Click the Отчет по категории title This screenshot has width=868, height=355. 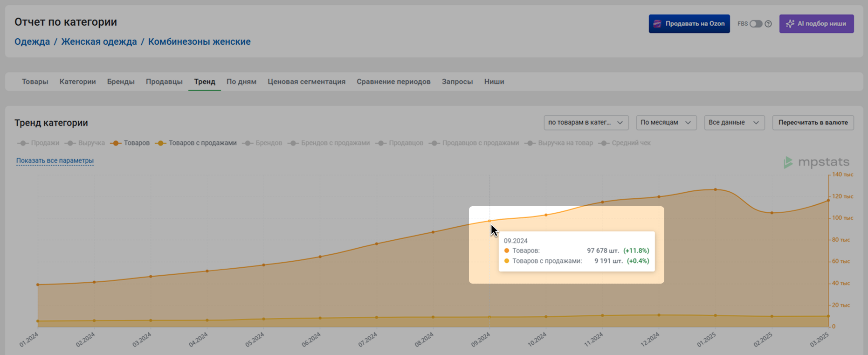tap(66, 22)
